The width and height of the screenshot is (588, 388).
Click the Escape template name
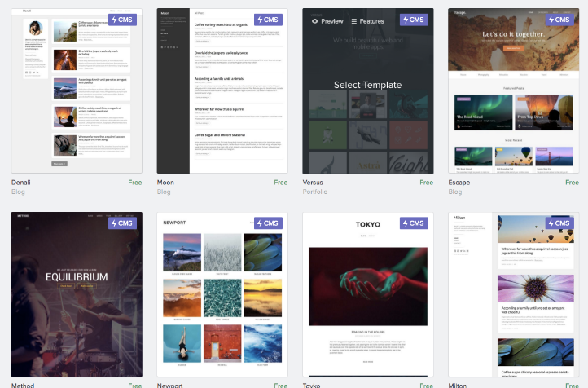click(459, 183)
